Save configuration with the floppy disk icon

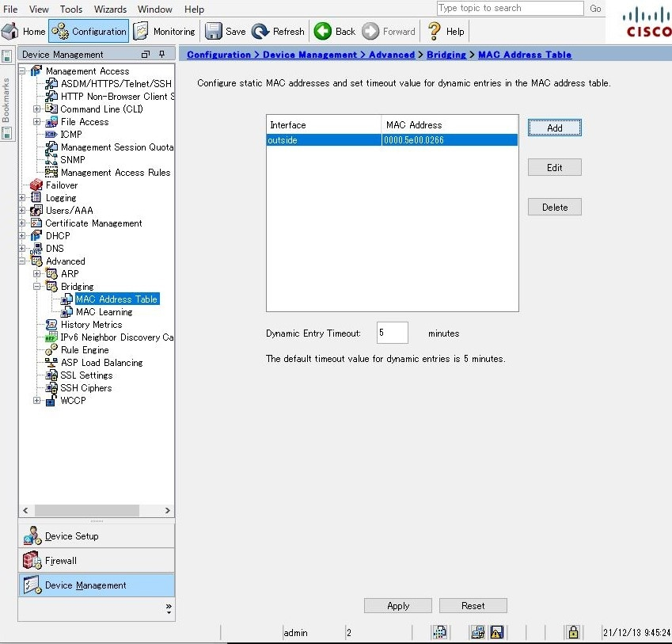tap(214, 32)
